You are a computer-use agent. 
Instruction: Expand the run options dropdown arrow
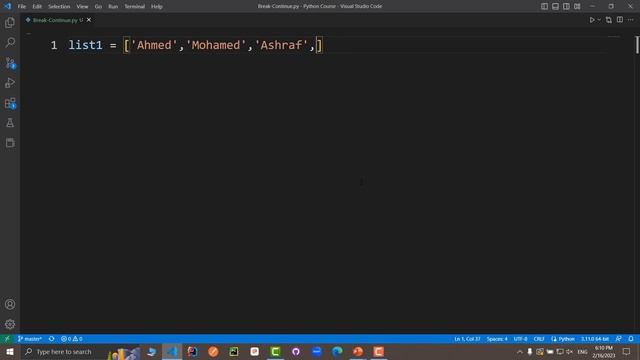[599, 20]
